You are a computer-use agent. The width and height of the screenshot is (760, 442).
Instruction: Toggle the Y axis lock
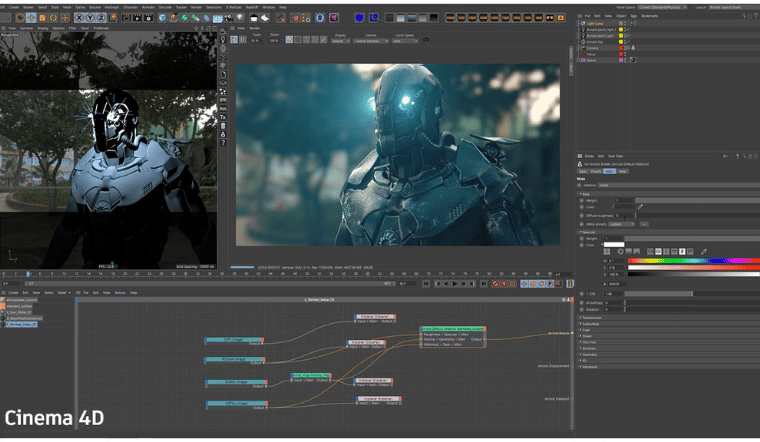tap(90, 18)
